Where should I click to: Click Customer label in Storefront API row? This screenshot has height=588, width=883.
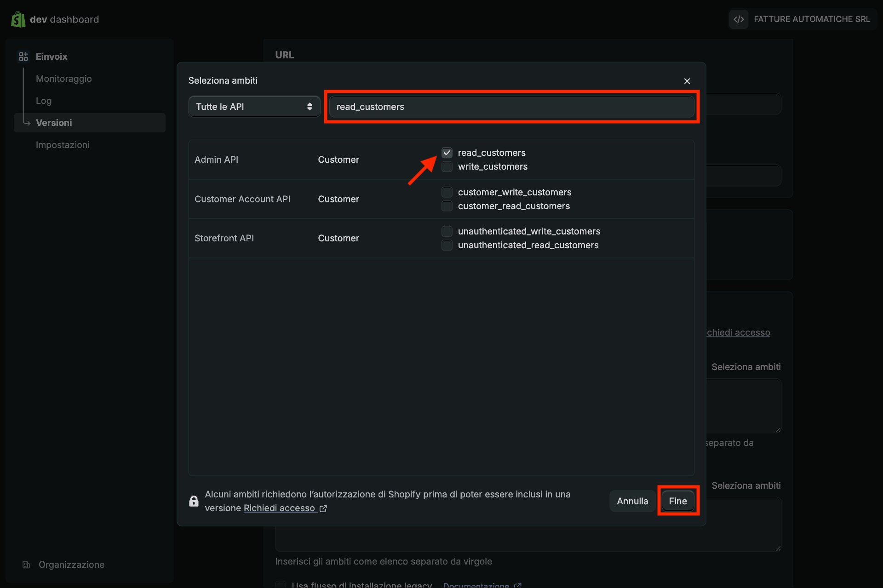point(338,238)
